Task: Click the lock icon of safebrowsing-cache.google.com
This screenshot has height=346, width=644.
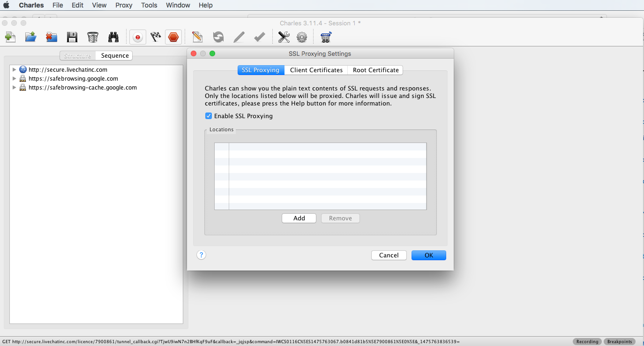Action: click(x=23, y=87)
